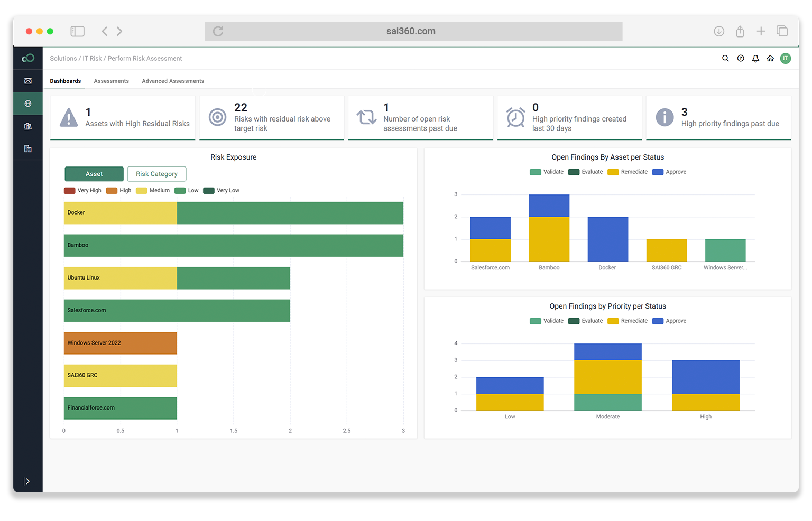Select the Asset view button
812x521 pixels.
pyautogui.click(x=94, y=174)
